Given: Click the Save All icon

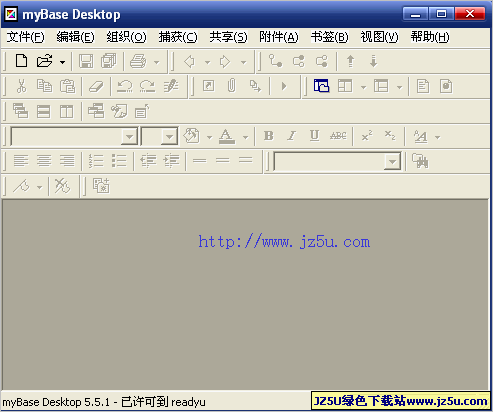Looking at the screenshot, I should [109, 61].
